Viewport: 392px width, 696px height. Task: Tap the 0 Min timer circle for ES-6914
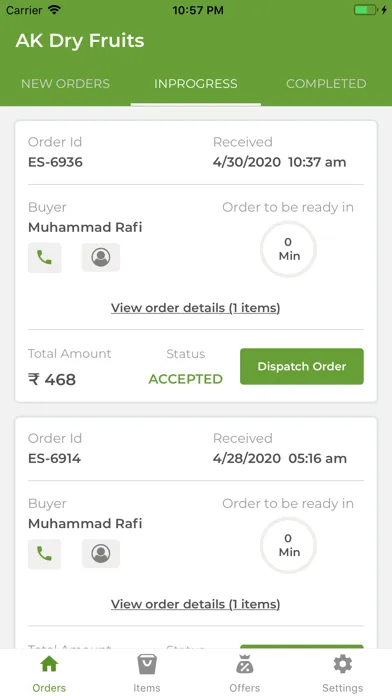click(x=289, y=545)
